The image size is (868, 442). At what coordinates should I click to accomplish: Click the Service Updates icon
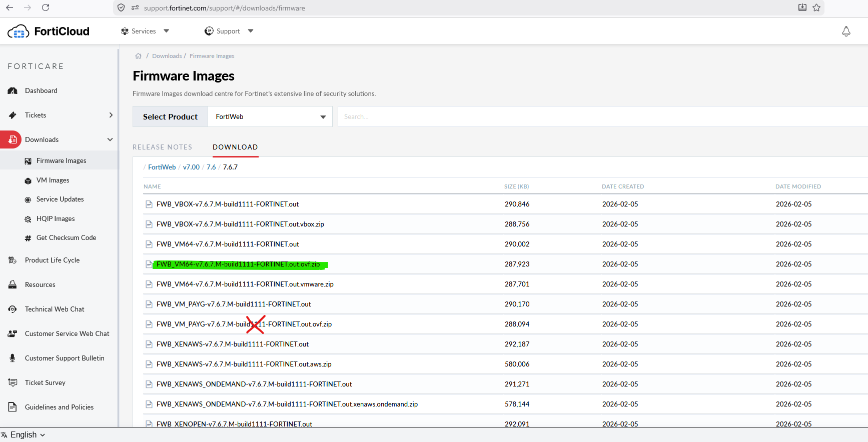pos(28,199)
